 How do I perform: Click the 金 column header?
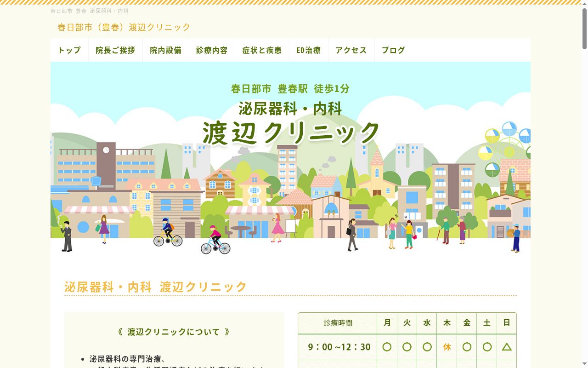click(x=467, y=323)
